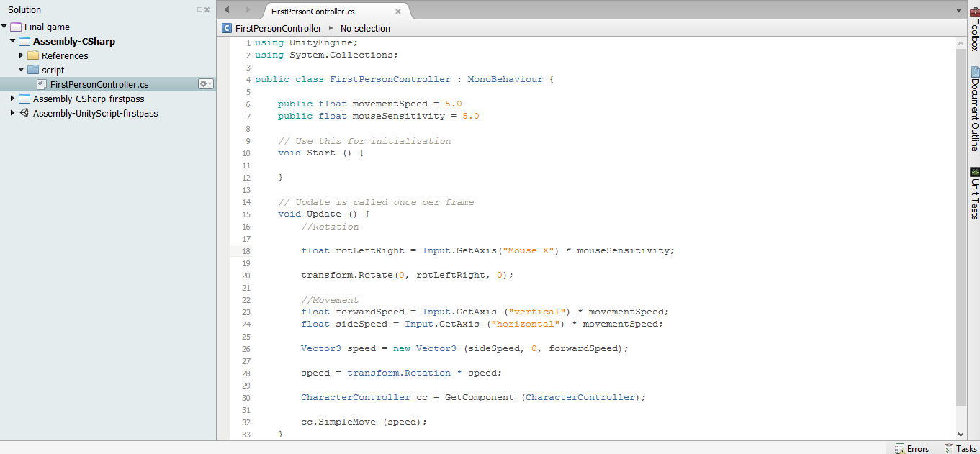
Task: Select Assembly-CSharp-firstpass tree item
Action: tap(89, 99)
